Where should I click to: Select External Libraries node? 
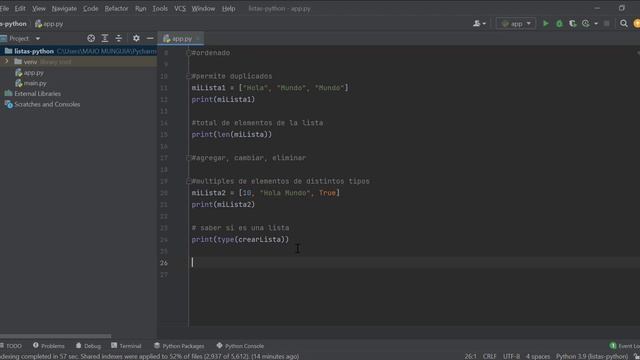point(37,94)
